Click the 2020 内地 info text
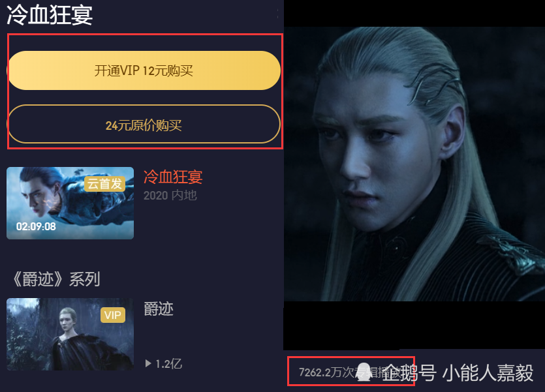 170,195
